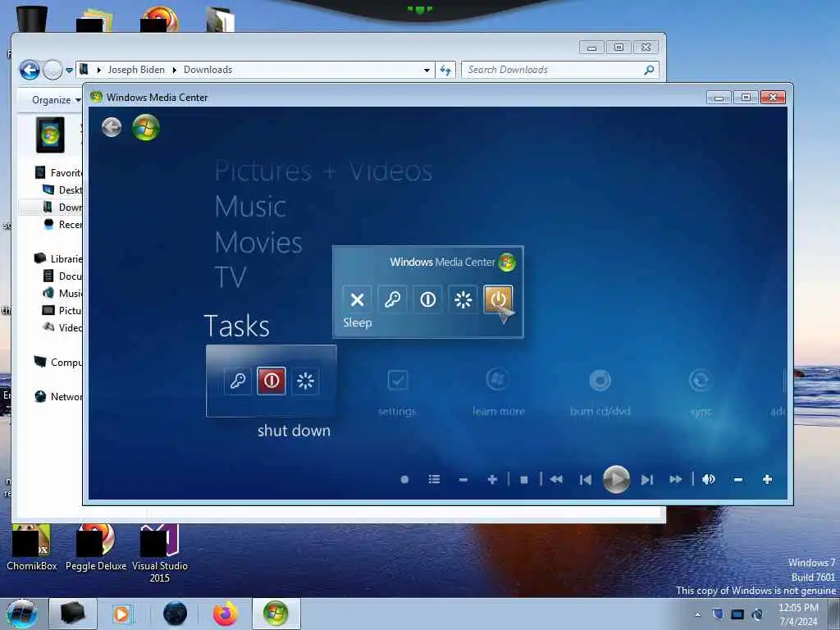Click the restart spinner icon in Tasks tile
This screenshot has height=630, width=840.
(x=305, y=381)
